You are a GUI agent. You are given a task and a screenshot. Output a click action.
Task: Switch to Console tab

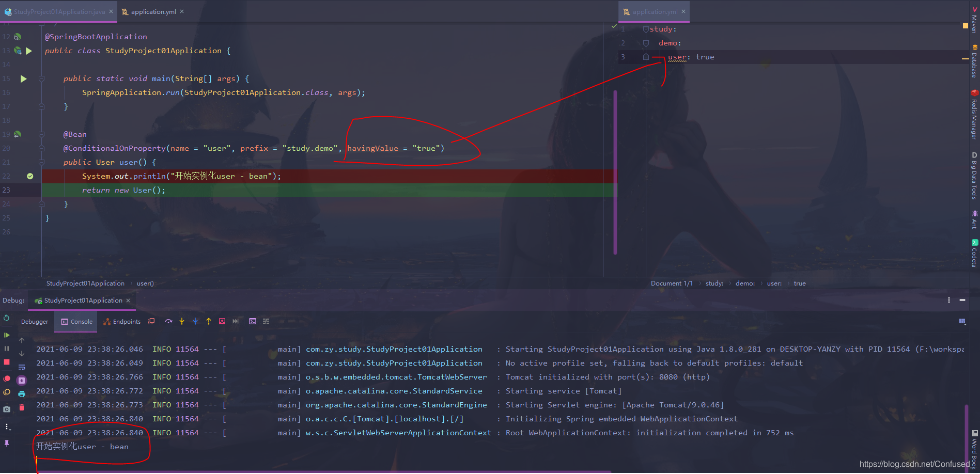(77, 322)
